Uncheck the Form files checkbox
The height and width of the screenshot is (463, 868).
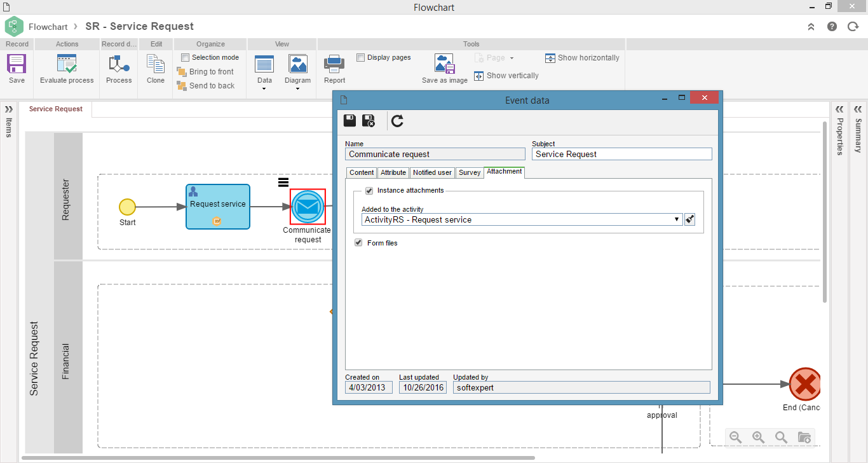pos(358,243)
